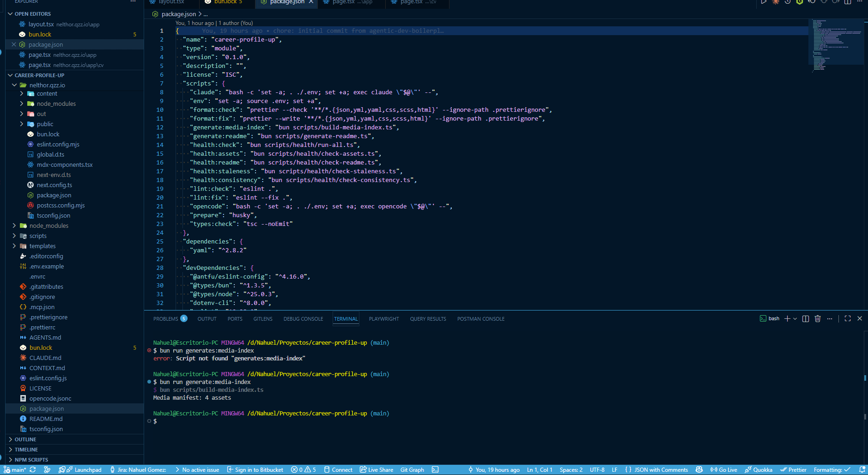Viewport: 868px width, 475px height.
Task: Kill terminal with the trash icon
Action: tap(818, 319)
